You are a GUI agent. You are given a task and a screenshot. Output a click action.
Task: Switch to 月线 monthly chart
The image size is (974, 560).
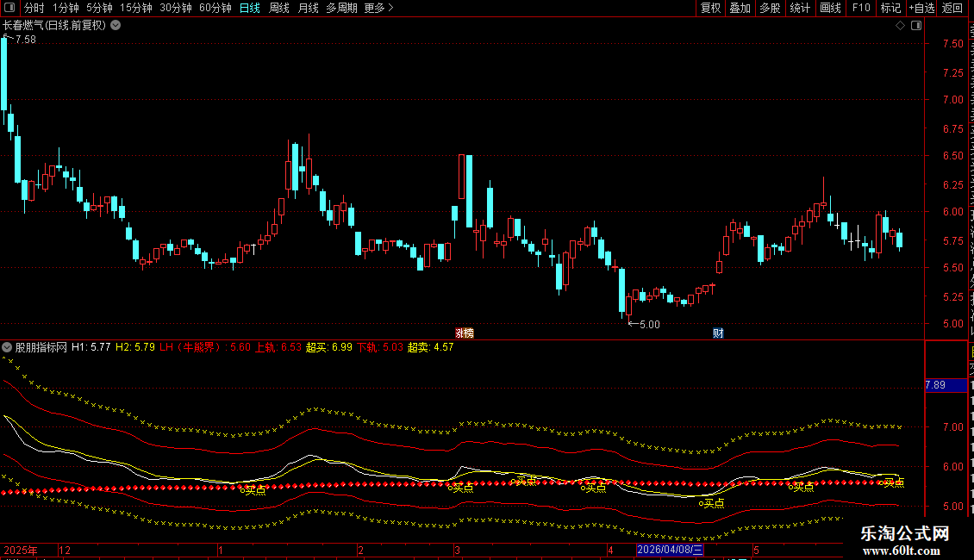point(308,8)
